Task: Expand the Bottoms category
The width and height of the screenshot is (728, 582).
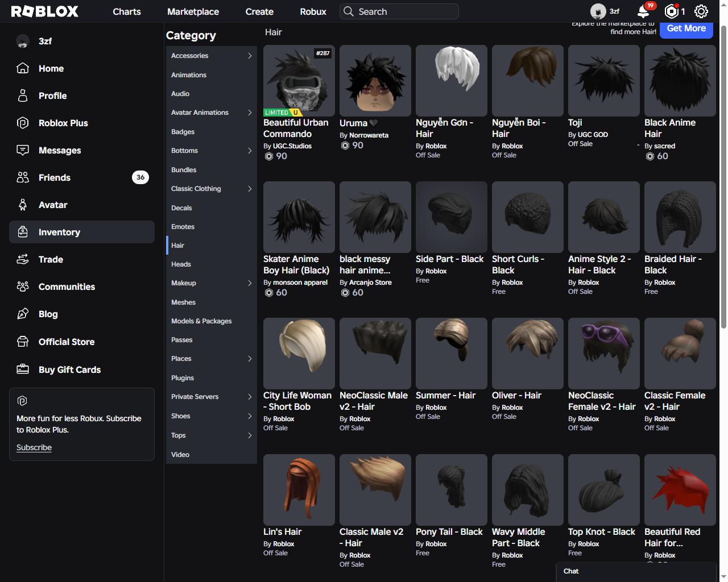Action: coord(250,151)
